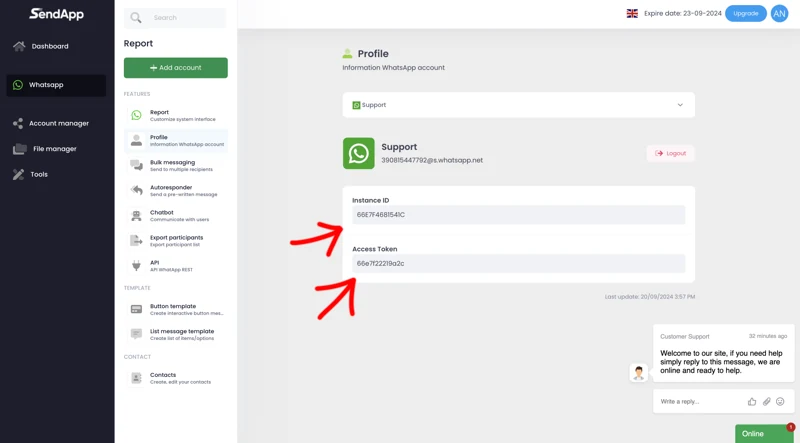This screenshot has width=800, height=443.
Task: Click the customer support agent avatar
Action: pyautogui.click(x=638, y=373)
